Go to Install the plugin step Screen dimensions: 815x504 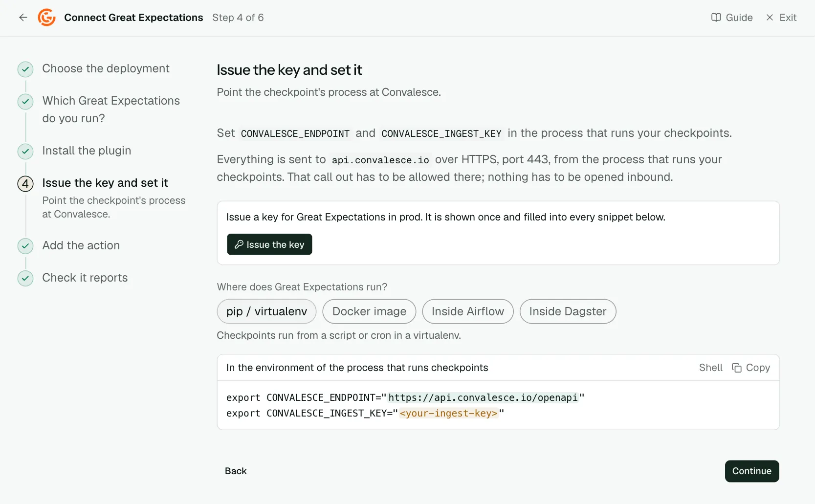pos(87,151)
